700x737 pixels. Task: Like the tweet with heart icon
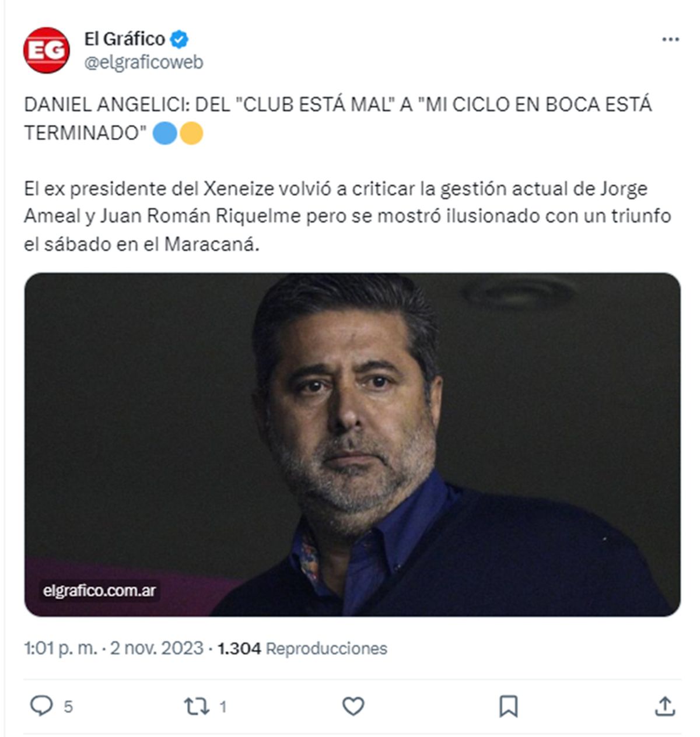pos(353,706)
